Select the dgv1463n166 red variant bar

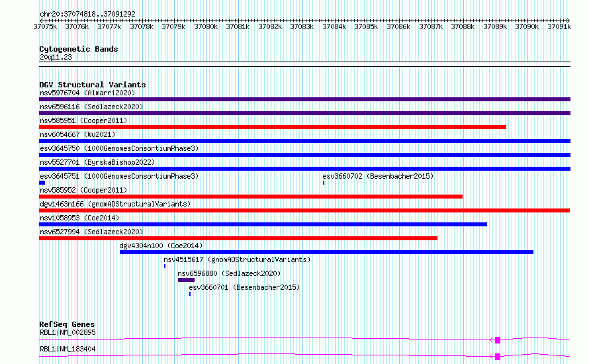pos(304,210)
